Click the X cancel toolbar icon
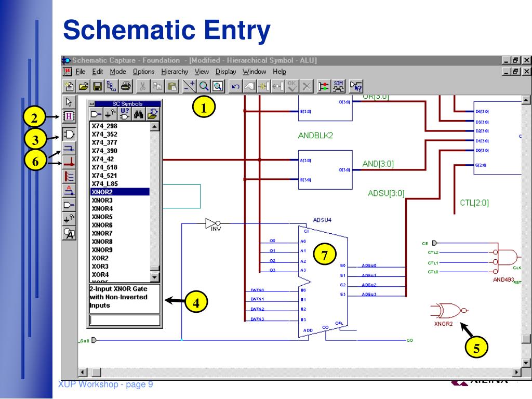Image resolution: width=532 pixels, height=399 pixels. coord(307,87)
